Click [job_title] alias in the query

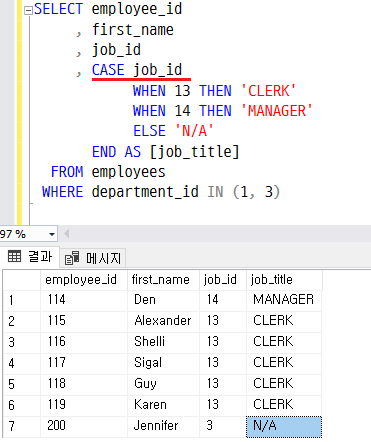(194, 152)
